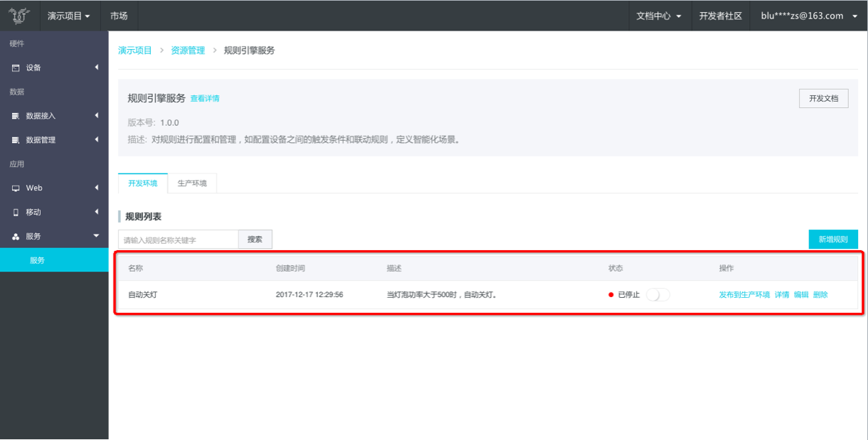The image size is (868, 440).
Task: Open 市场 in the top navigation
Action: click(119, 16)
